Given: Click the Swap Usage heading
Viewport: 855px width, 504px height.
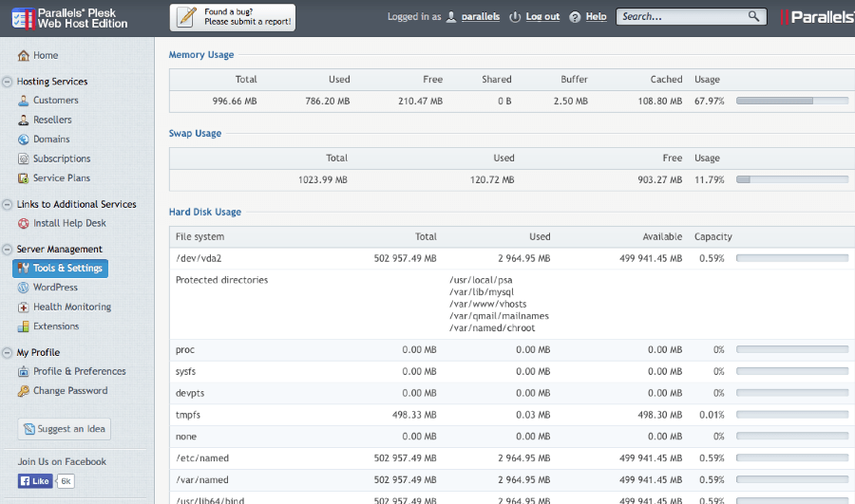Looking at the screenshot, I should 195,134.
